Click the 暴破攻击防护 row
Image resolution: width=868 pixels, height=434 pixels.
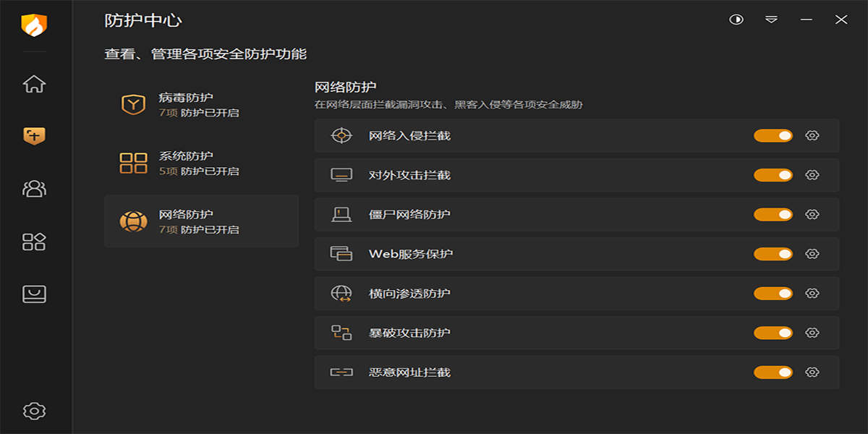click(x=506, y=333)
